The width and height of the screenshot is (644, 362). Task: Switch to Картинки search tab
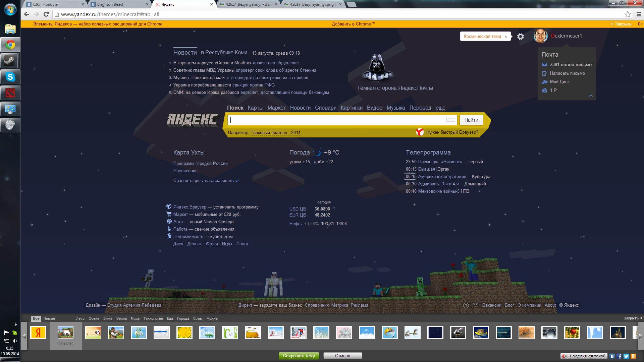click(352, 108)
